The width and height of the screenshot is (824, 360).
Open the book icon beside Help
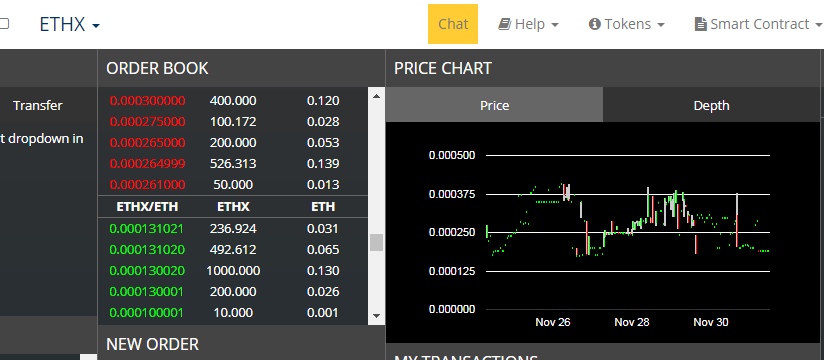[x=504, y=24]
